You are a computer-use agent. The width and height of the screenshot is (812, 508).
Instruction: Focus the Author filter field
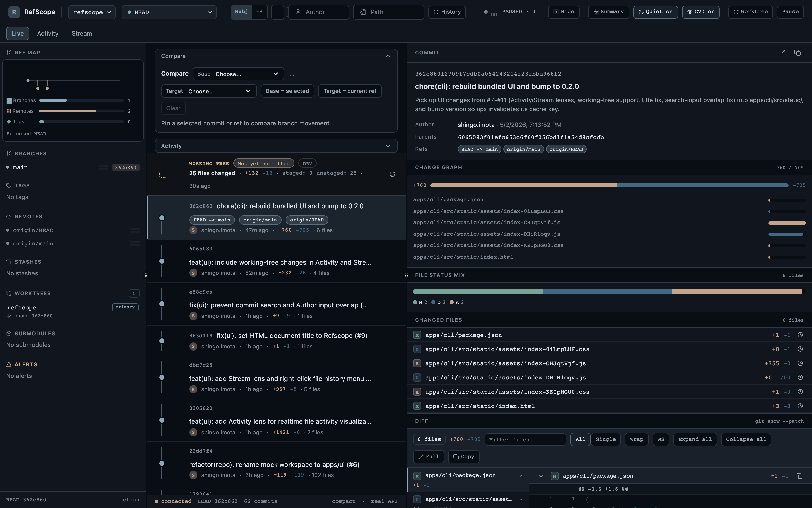pyautogui.click(x=318, y=12)
